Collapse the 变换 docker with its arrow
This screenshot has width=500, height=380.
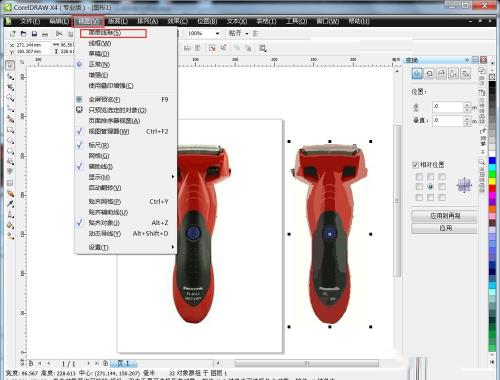(467, 60)
